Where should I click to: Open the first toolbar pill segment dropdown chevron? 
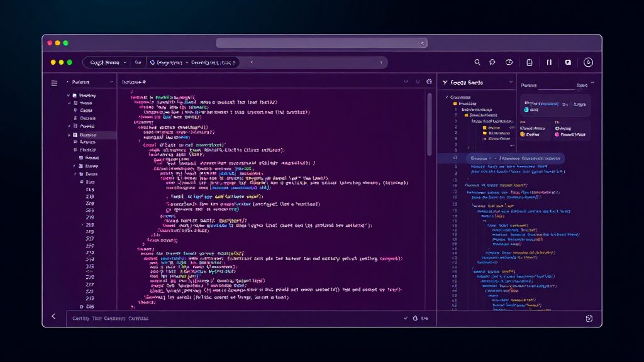click(125, 63)
